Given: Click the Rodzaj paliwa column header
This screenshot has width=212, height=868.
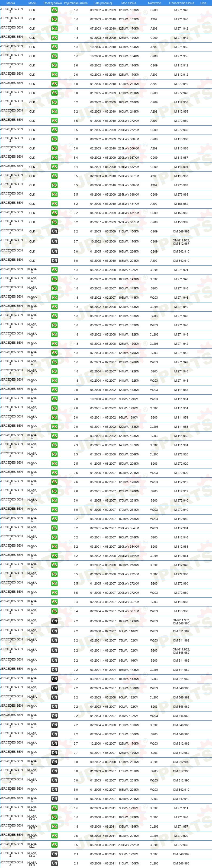Looking at the screenshot, I should [x=53, y=3].
